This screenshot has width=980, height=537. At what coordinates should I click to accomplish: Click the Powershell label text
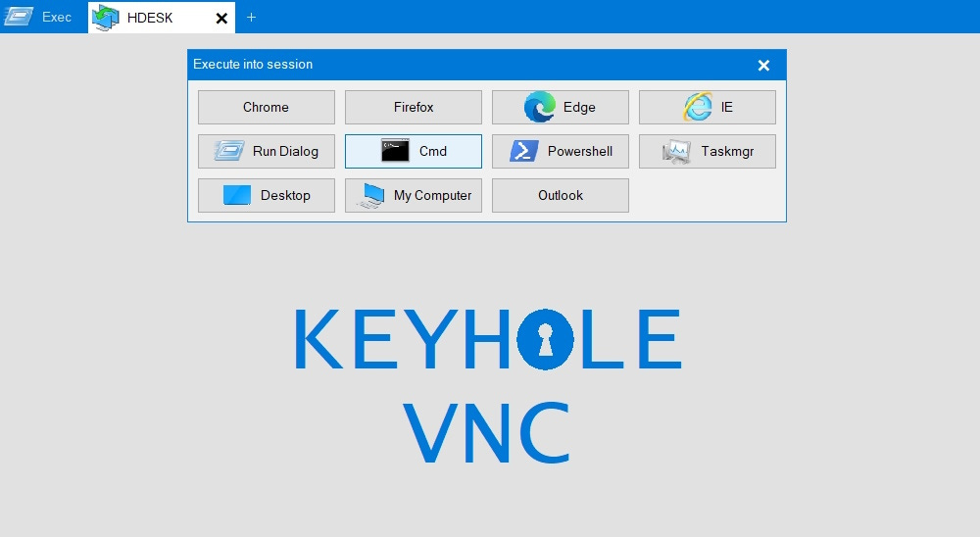pos(580,151)
